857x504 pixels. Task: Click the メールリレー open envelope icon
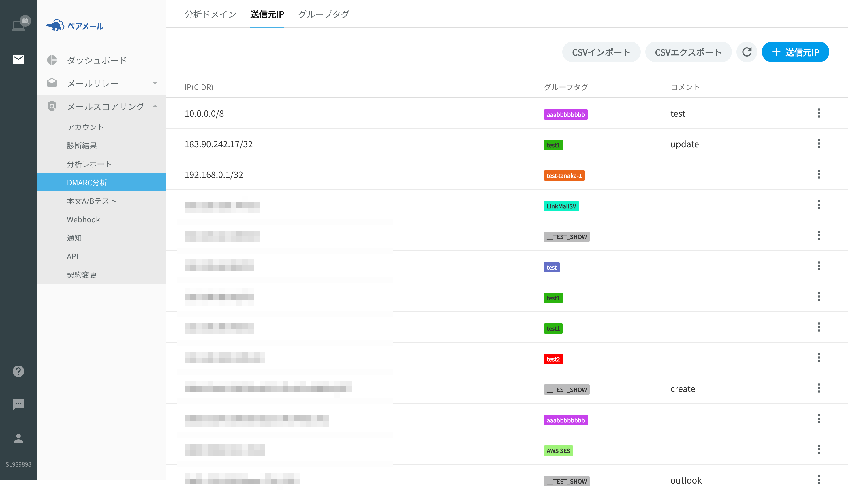[52, 83]
